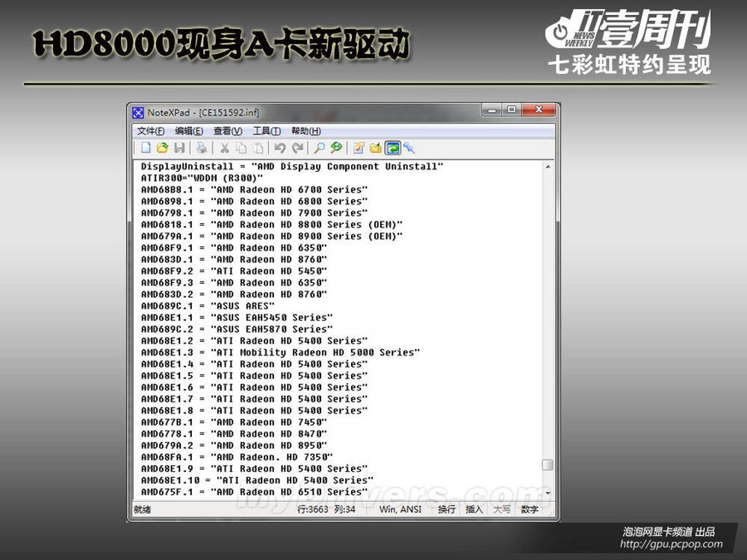
Task: Click the scrollbar up arrow
Action: coord(548,167)
